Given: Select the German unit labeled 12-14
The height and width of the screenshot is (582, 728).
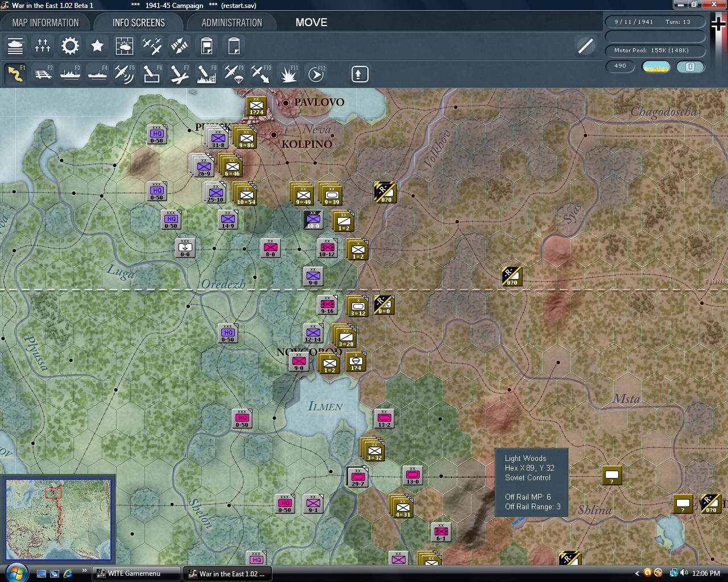Looking at the screenshot, I should 313,333.
